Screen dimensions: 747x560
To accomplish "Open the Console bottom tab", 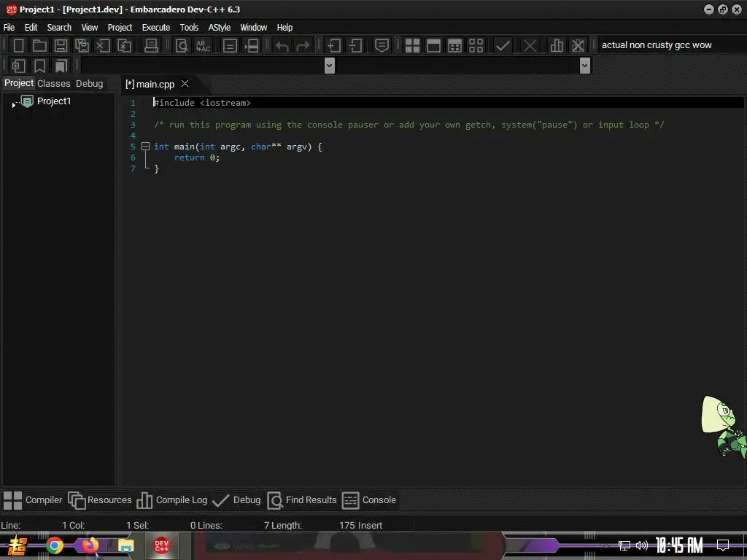I will [369, 500].
